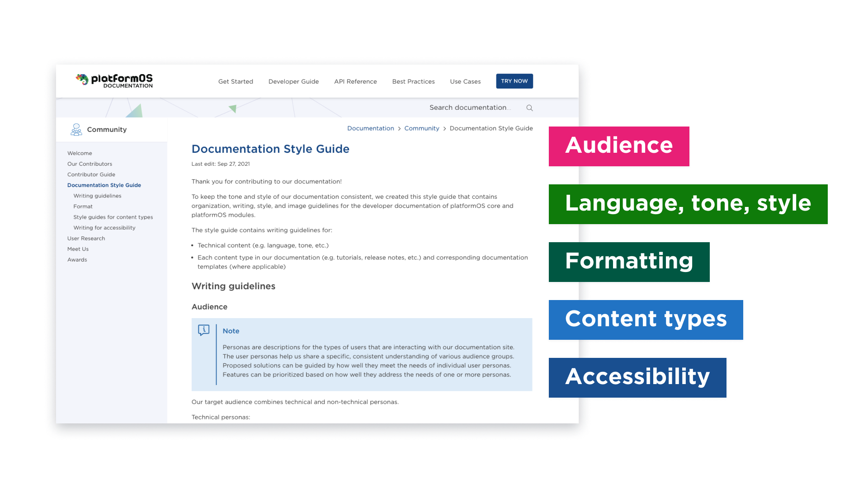Open the Best Practices page
The image size is (868, 488).
pyautogui.click(x=413, y=81)
